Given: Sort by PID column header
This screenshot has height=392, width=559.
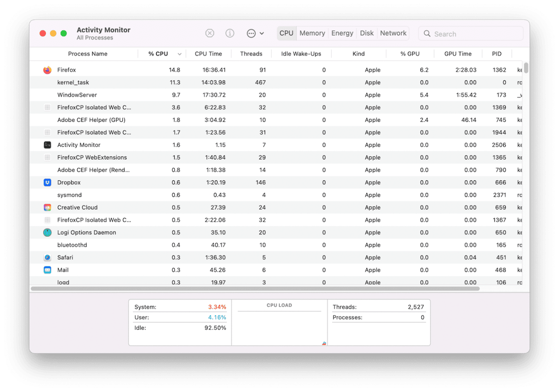Looking at the screenshot, I should (x=497, y=54).
